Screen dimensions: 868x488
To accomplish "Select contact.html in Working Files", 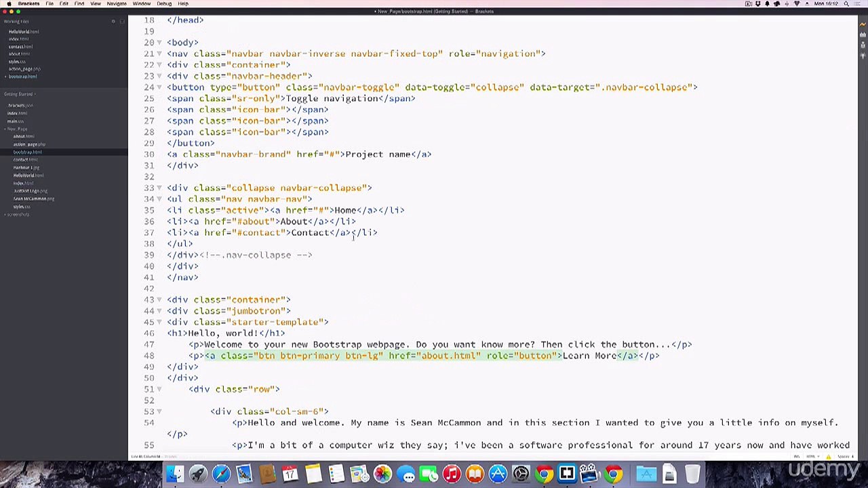I will pyautogui.click(x=20, y=47).
